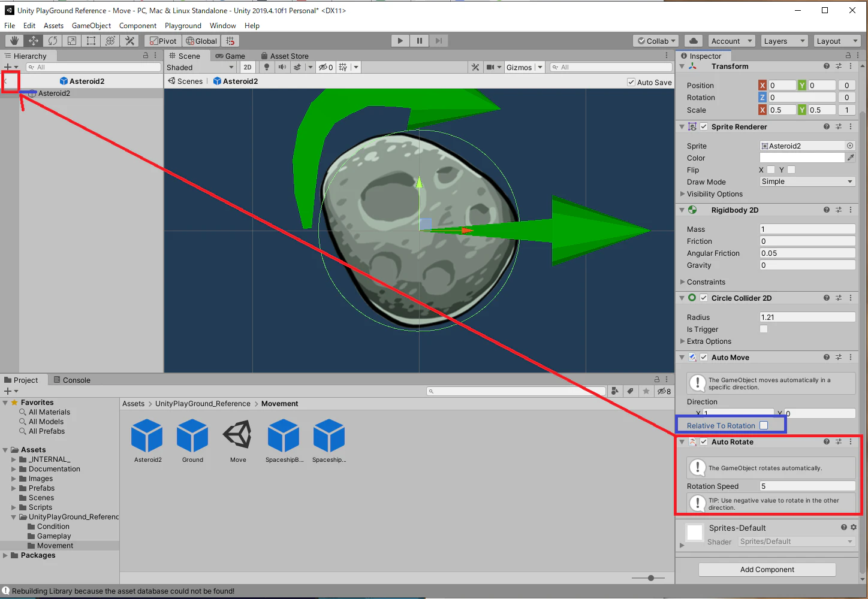Open the GameObject menu

(91, 26)
